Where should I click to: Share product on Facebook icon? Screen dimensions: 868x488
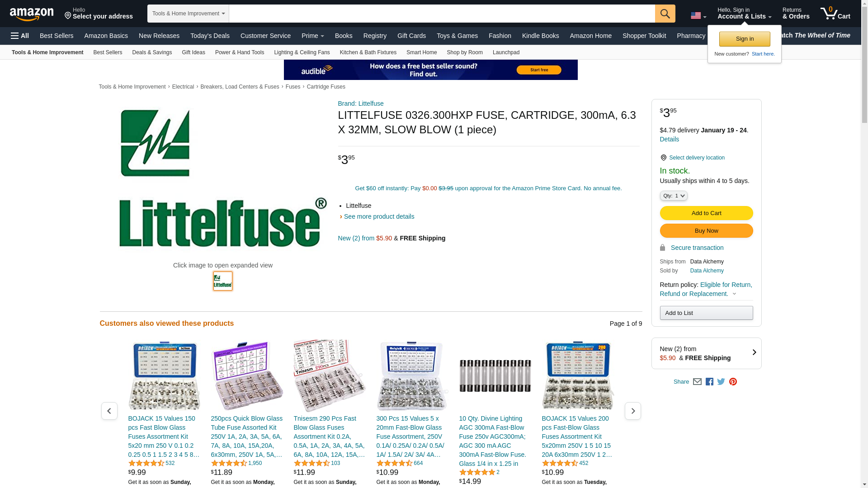pos(709,382)
